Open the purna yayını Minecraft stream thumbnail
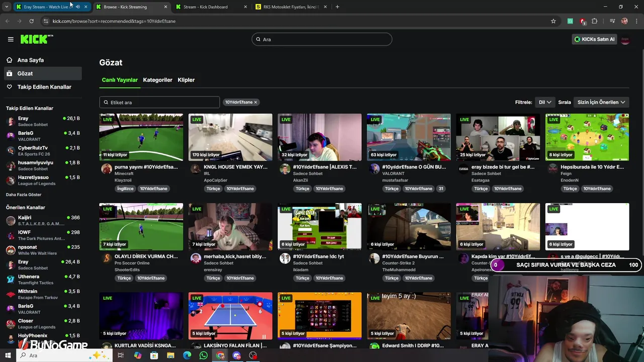 click(x=141, y=137)
